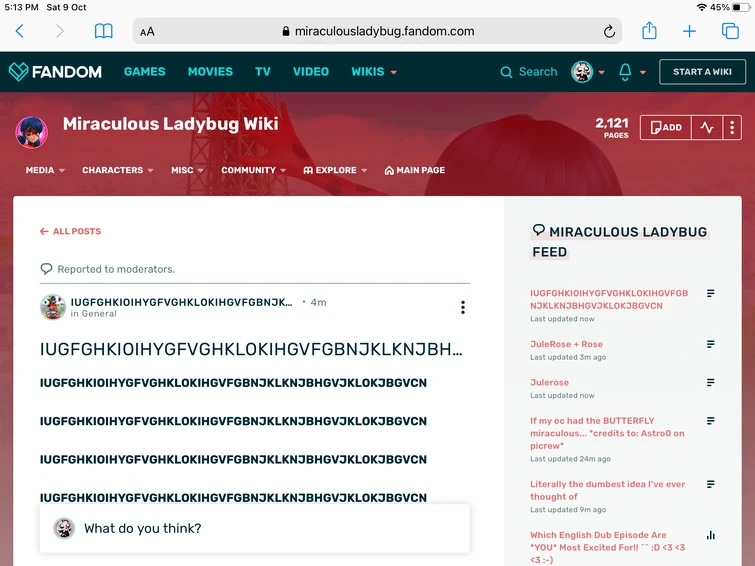This screenshot has width=755, height=566.
Task: Tap Safari forward arrow
Action: [x=59, y=31]
